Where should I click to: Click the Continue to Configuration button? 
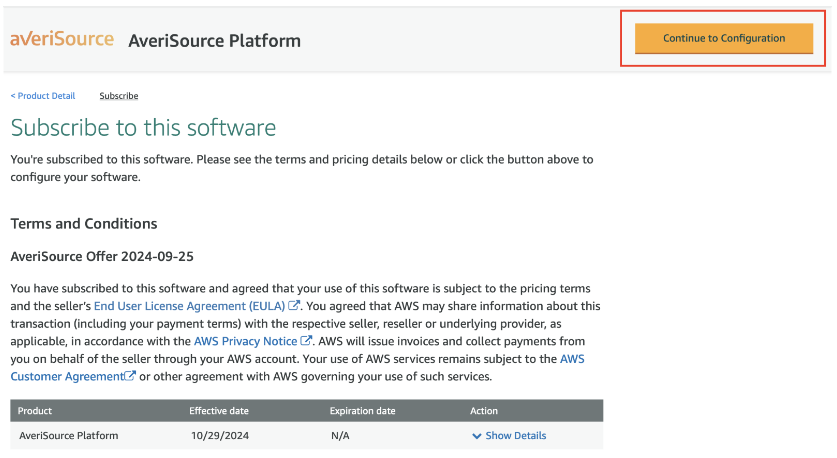pyautogui.click(x=723, y=38)
